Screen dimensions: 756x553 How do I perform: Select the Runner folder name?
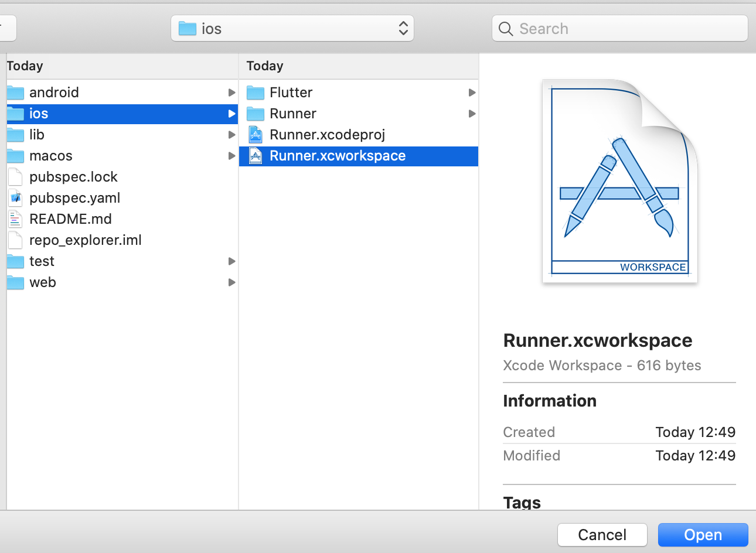click(293, 114)
